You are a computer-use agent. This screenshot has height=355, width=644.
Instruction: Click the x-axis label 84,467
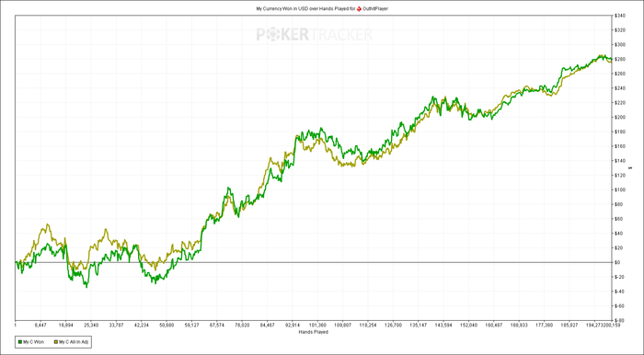[268, 325]
